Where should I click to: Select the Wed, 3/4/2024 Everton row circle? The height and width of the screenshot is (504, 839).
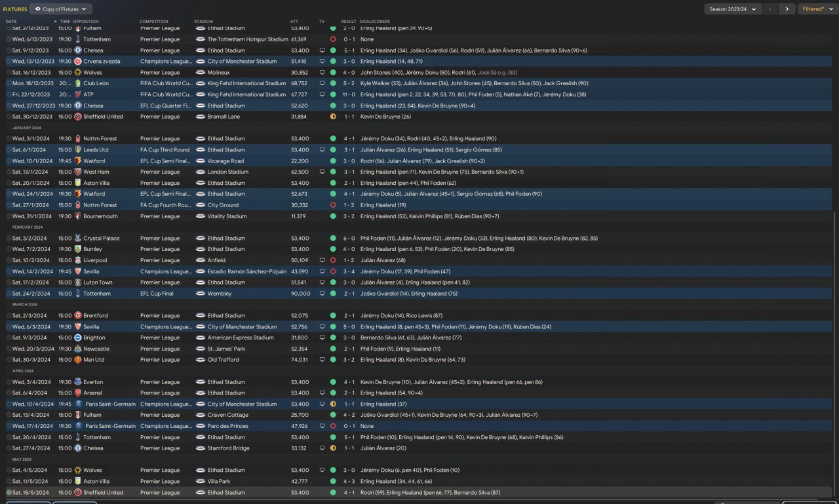click(x=9, y=382)
